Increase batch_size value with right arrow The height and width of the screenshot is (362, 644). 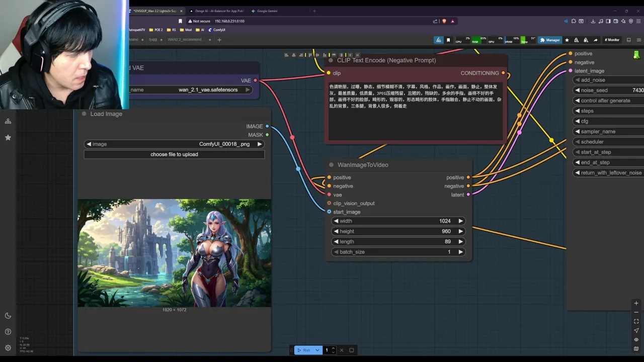460,252
